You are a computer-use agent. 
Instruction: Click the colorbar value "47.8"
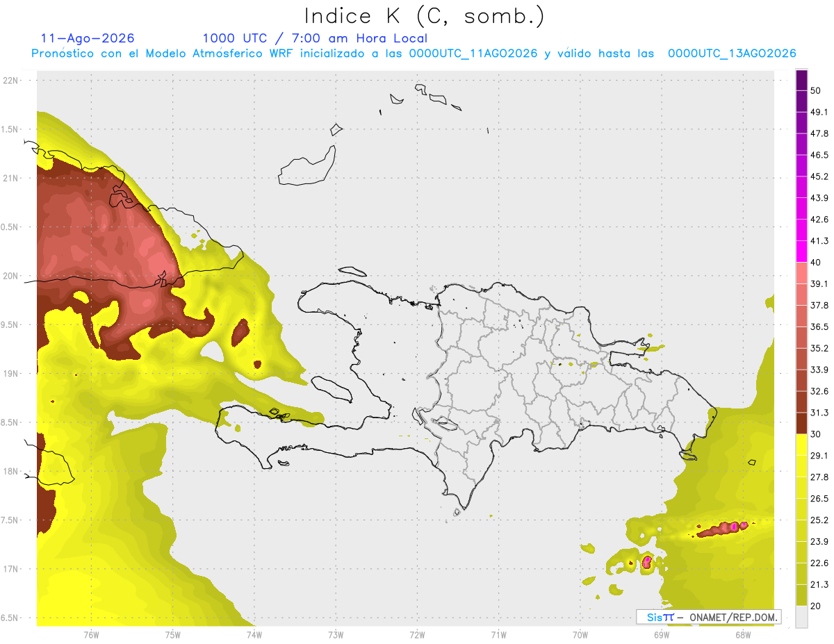pos(819,133)
